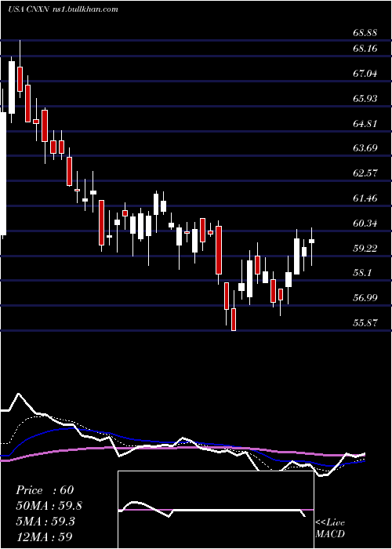Click the 58.1 price level label
Viewport: 392px width, 549px height.
pyautogui.click(x=362, y=273)
